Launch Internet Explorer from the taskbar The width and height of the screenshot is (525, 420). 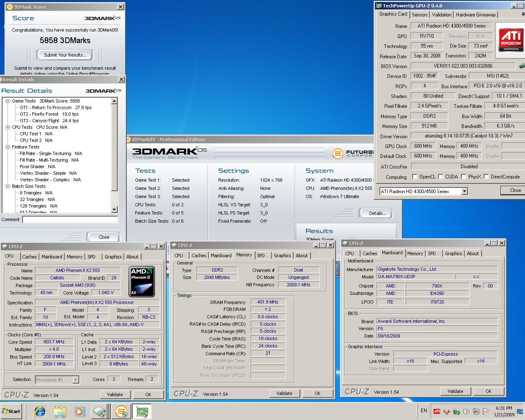coord(40,411)
